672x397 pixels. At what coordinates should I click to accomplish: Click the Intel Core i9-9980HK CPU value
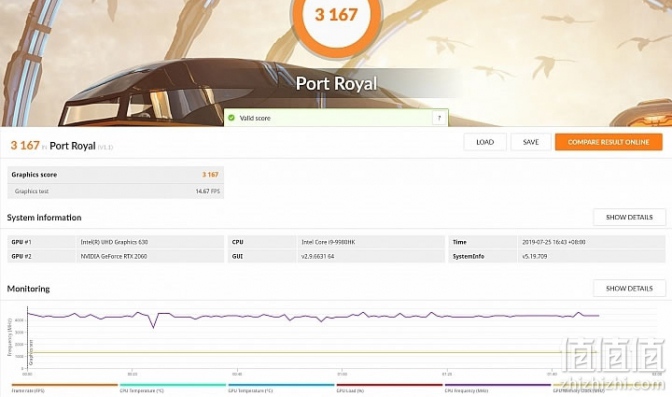coord(328,242)
